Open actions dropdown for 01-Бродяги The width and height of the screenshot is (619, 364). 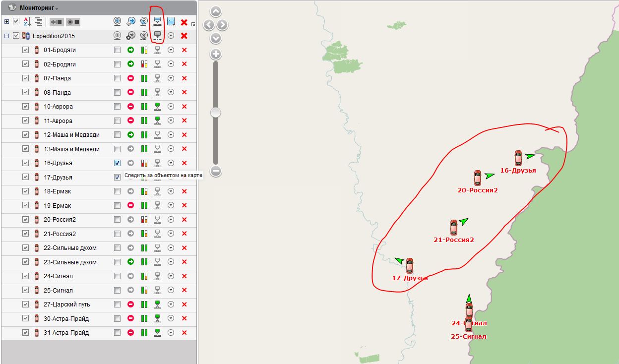pos(171,50)
